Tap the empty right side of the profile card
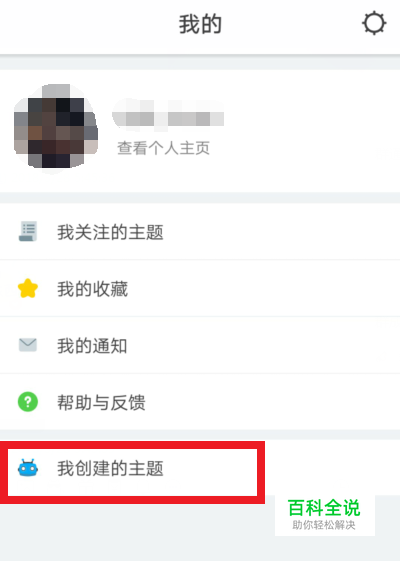The width and height of the screenshot is (400, 561). 311,131
